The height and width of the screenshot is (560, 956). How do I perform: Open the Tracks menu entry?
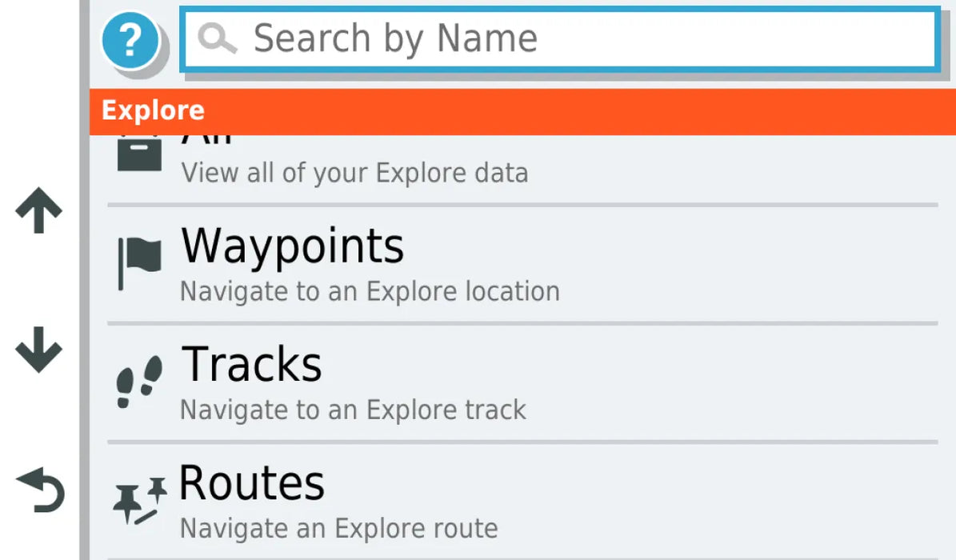coord(252,365)
